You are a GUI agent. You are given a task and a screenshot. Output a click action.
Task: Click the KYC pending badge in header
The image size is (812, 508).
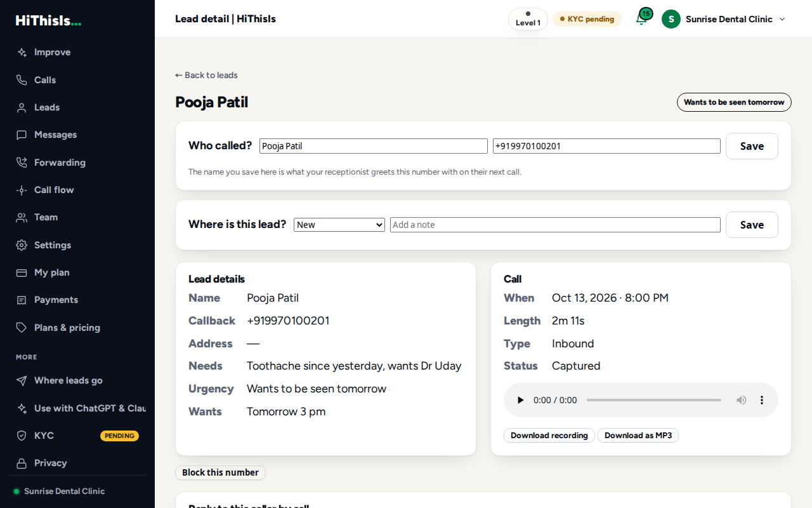point(587,19)
